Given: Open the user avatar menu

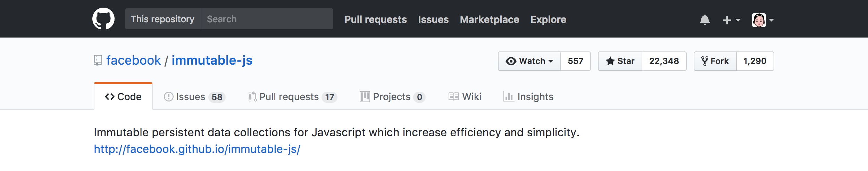Looking at the screenshot, I should coord(763,20).
